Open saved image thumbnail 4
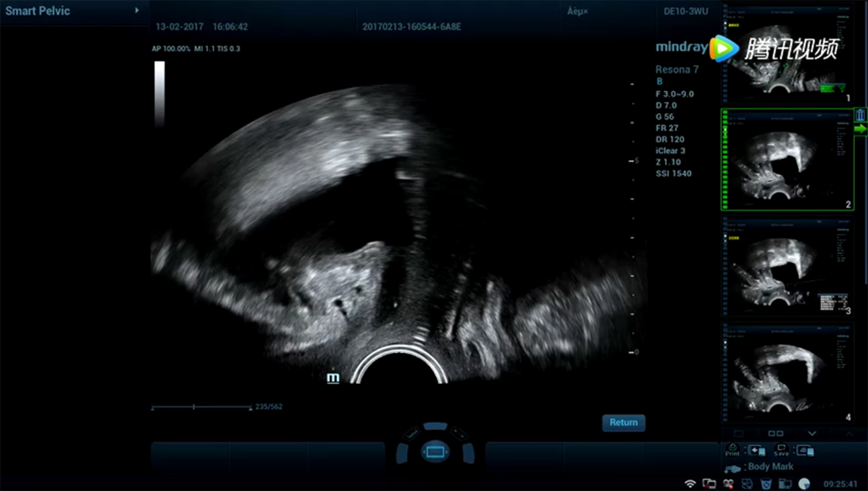 click(787, 373)
